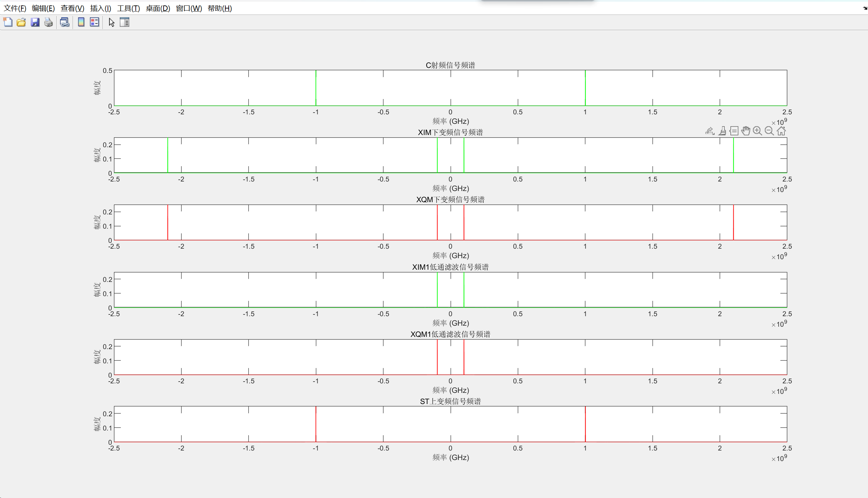The height and width of the screenshot is (498, 868).
Task: Select the zoom in magnifier tool
Action: [x=757, y=131]
